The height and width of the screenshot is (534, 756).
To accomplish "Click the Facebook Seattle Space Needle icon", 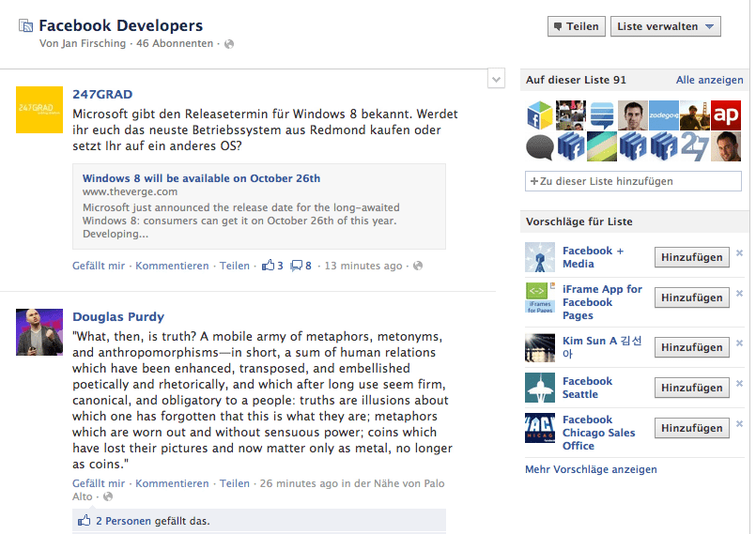I will coord(540,388).
